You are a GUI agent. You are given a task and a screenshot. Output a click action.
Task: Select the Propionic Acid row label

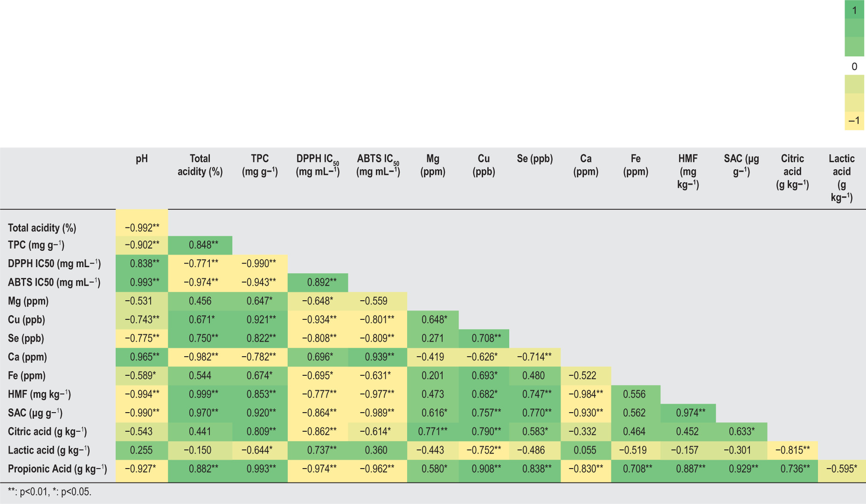click(x=57, y=469)
